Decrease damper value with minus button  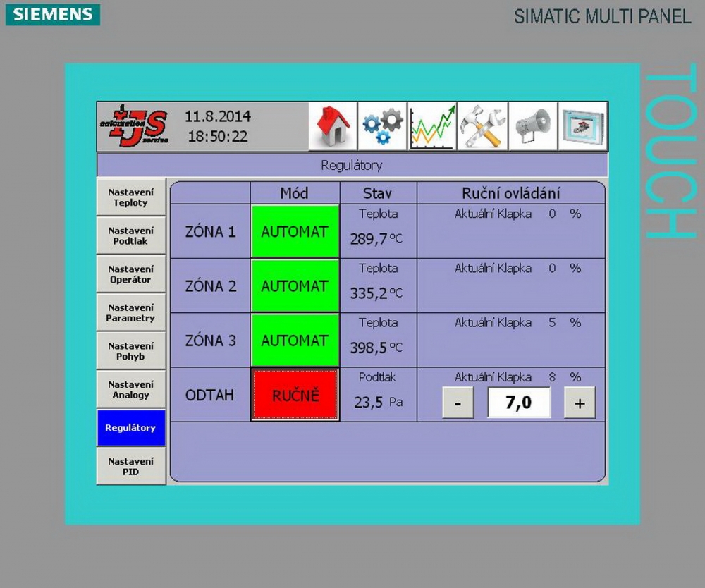pyautogui.click(x=458, y=404)
